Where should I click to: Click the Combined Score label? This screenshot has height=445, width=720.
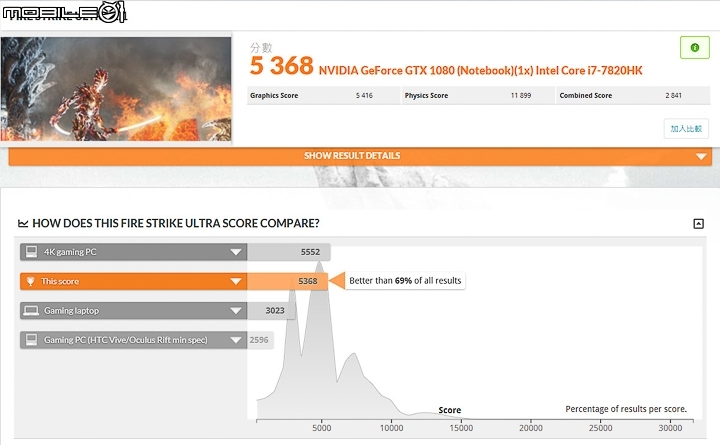(x=585, y=96)
